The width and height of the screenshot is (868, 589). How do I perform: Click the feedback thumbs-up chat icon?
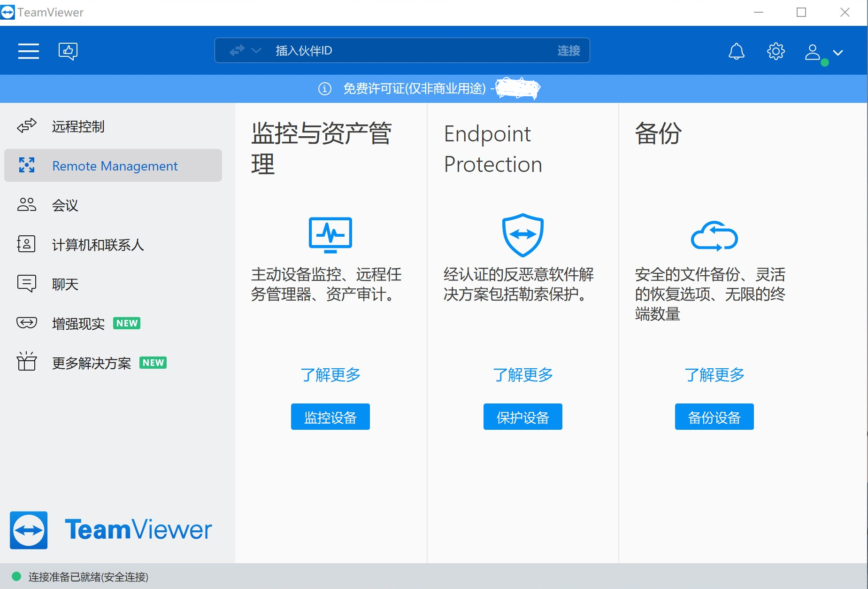tap(68, 51)
